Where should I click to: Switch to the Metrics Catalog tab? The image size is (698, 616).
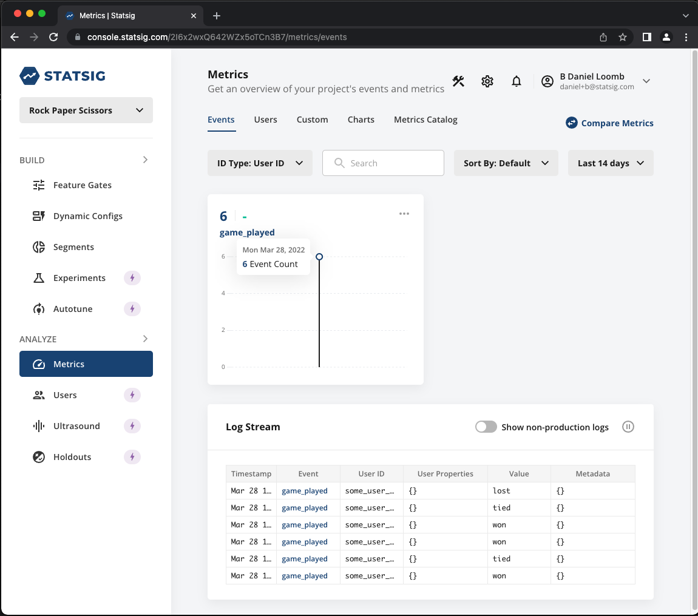[x=425, y=120]
